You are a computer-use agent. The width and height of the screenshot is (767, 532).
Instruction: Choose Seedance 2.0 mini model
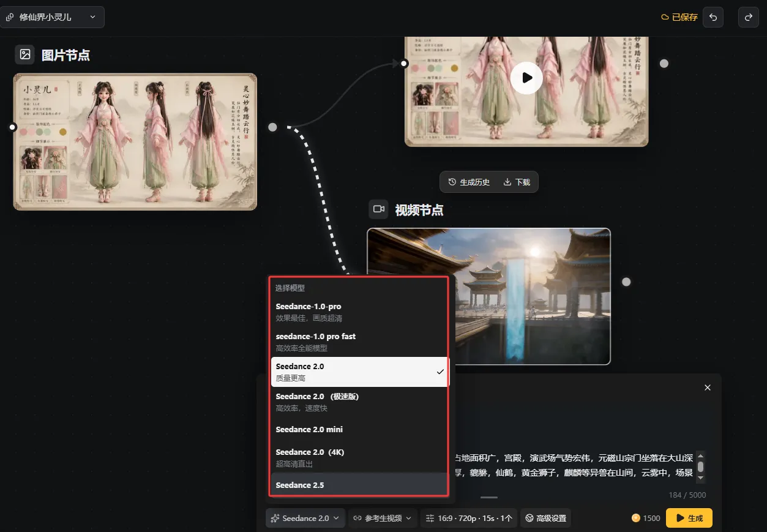coord(359,429)
